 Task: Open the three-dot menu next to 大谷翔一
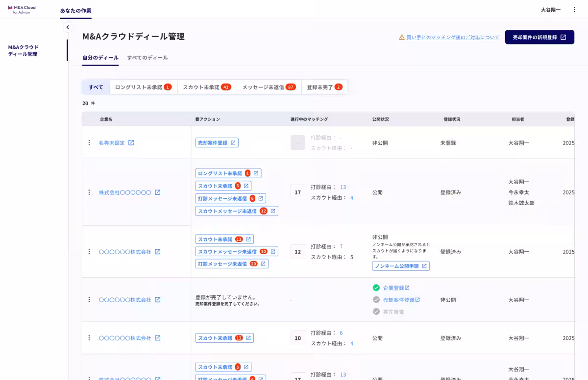click(x=574, y=10)
